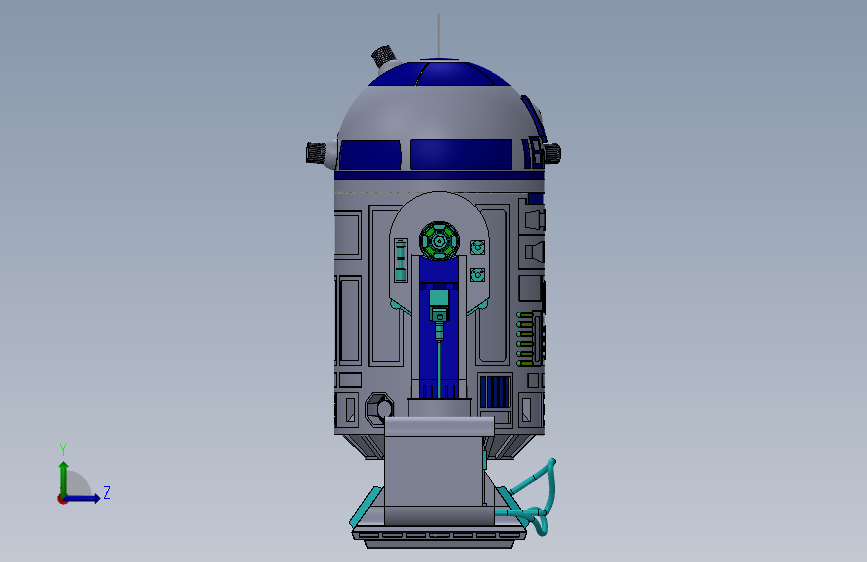Image resolution: width=867 pixels, height=562 pixels.
Task: Select the green circular port on the robot body
Action: tap(439, 241)
